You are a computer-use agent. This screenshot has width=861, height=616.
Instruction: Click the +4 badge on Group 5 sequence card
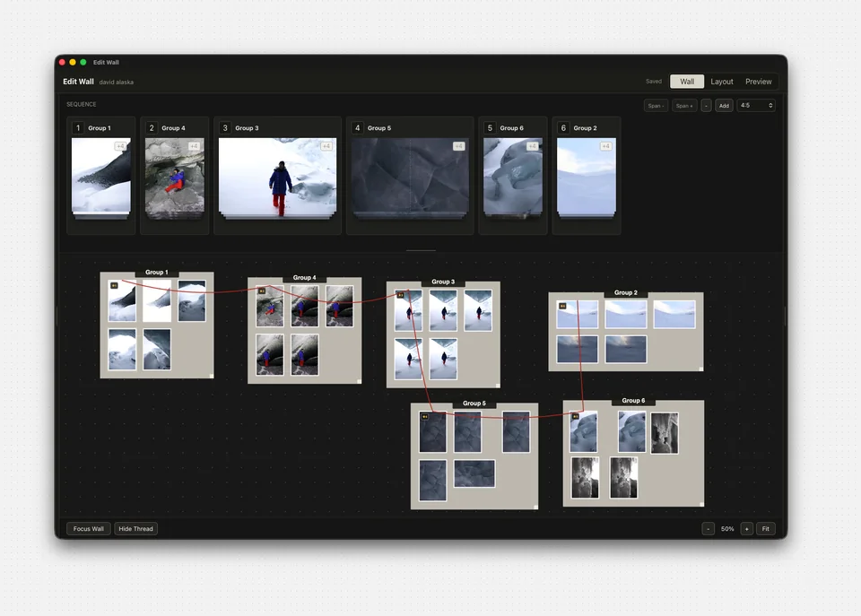(459, 146)
